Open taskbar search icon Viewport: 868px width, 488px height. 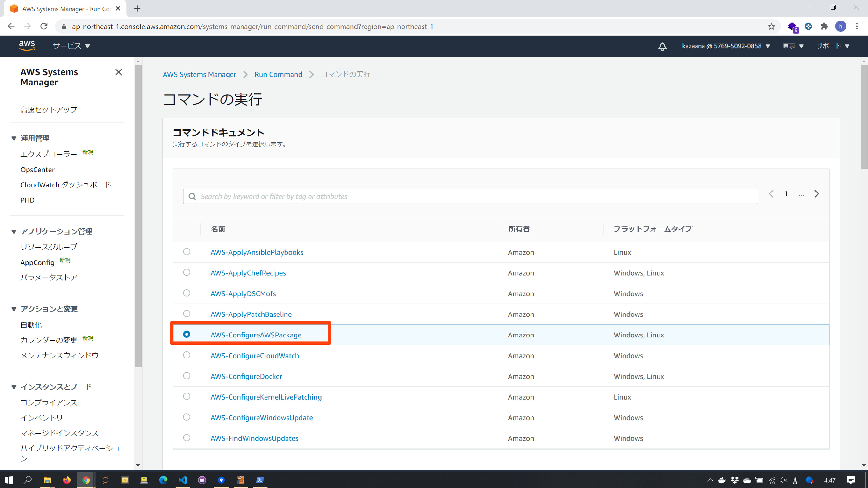[x=27, y=480]
